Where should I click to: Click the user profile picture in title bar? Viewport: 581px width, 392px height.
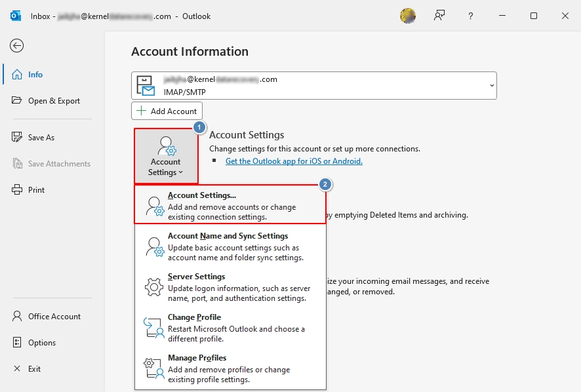(408, 16)
